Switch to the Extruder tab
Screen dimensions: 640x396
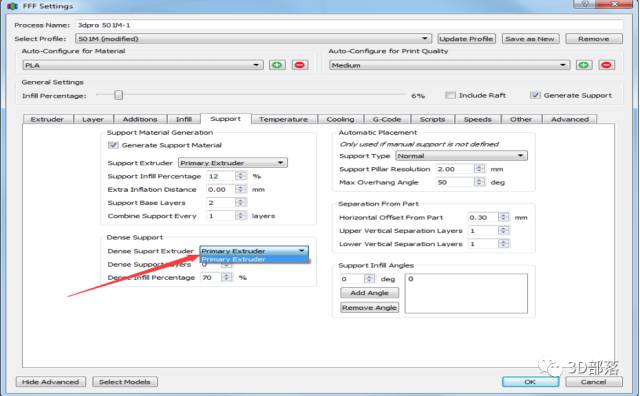click(47, 119)
